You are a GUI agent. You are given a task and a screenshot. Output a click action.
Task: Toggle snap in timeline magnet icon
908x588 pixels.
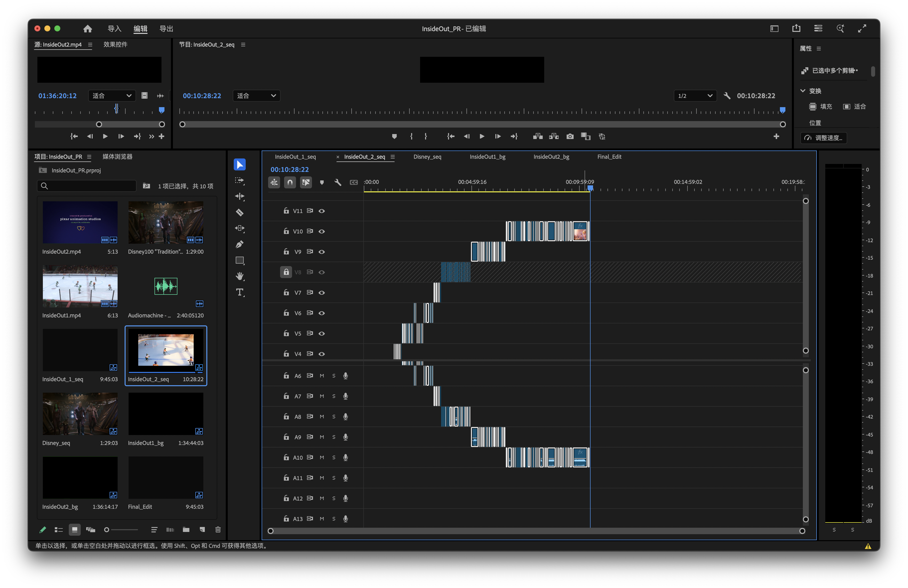pyautogui.click(x=290, y=182)
